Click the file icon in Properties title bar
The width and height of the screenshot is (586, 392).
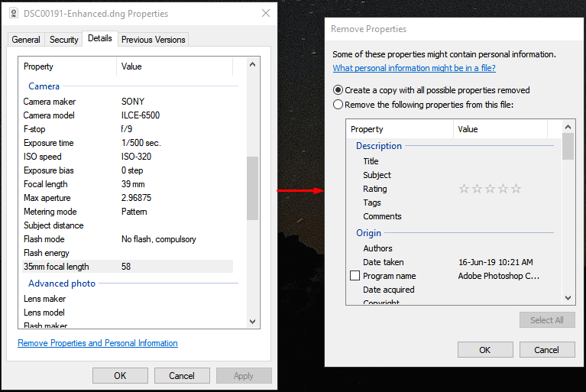pyautogui.click(x=14, y=14)
